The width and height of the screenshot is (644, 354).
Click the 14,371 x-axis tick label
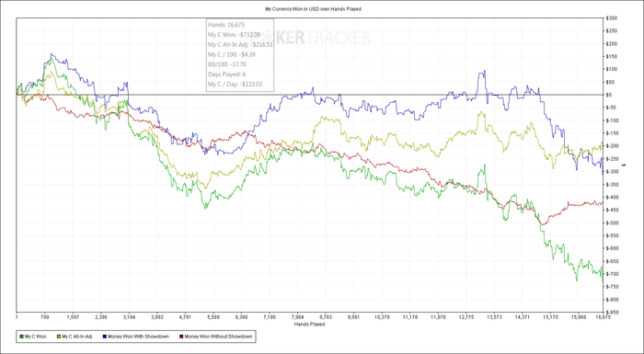point(522,317)
